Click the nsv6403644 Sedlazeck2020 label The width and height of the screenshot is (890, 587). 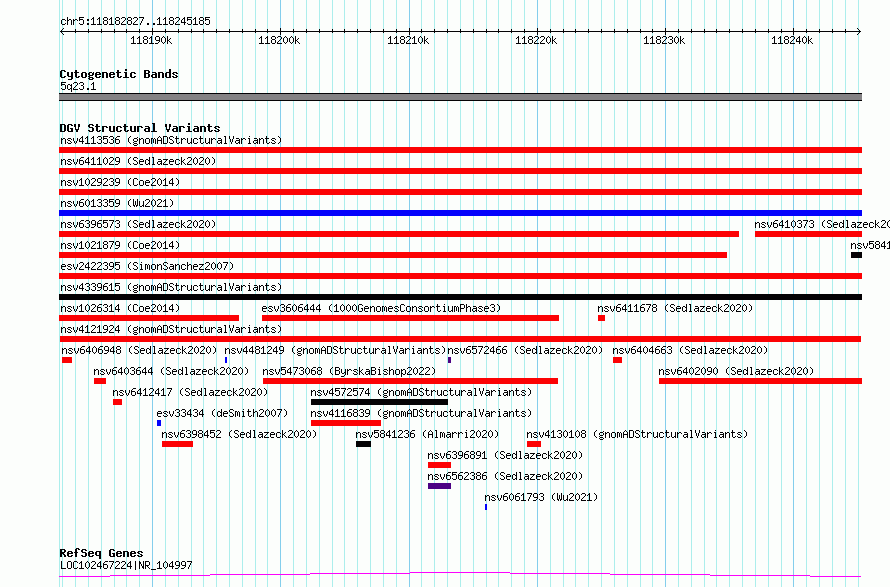(x=171, y=371)
